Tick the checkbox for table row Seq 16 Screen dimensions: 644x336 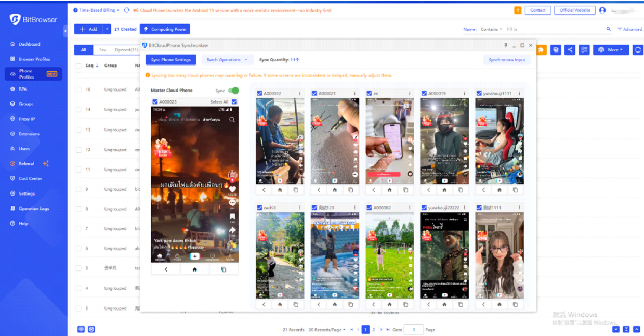[78, 89]
